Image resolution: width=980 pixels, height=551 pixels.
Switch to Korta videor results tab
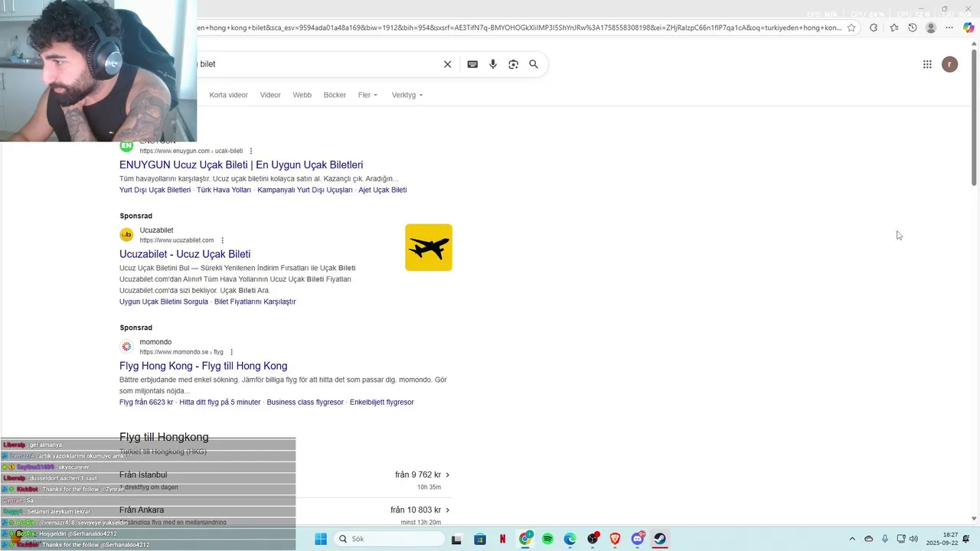pyautogui.click(x=229, y=95)
